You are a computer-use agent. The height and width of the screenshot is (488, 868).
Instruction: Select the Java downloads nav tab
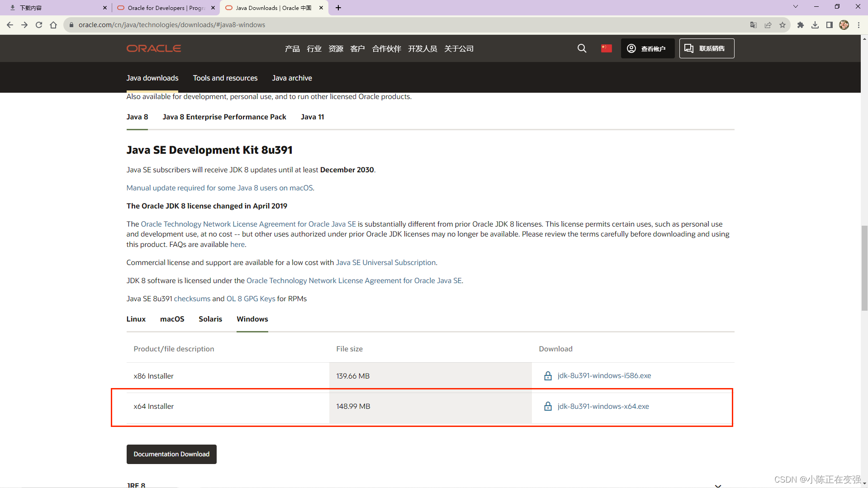[152, 78]
